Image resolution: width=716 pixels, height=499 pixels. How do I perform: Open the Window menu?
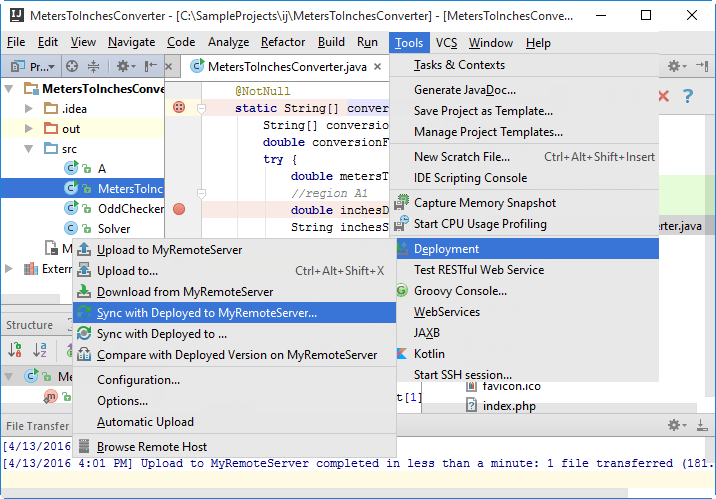pyautogui.click(x=491, y=43)
